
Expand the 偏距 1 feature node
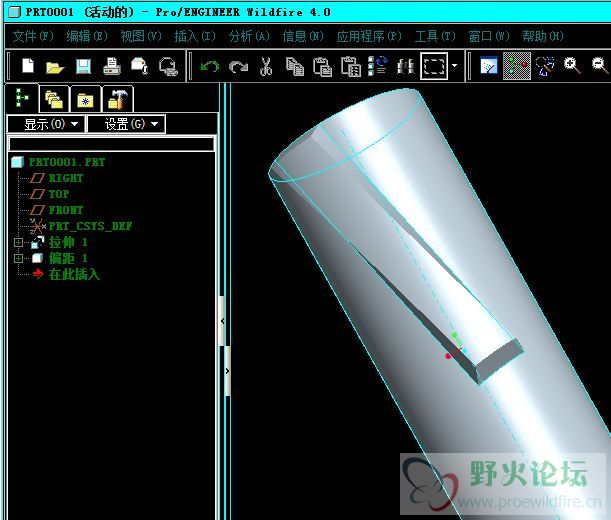point(18,258)
